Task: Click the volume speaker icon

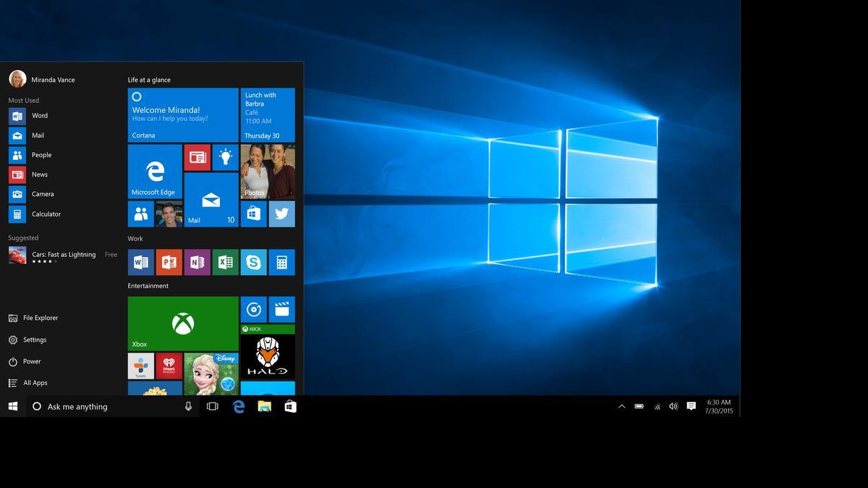Action: pos(673,406)
